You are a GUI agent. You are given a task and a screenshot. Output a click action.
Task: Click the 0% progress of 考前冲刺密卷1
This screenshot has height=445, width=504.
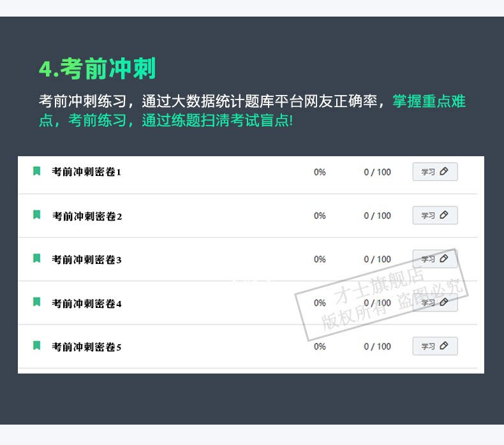[x=320, y=172]
